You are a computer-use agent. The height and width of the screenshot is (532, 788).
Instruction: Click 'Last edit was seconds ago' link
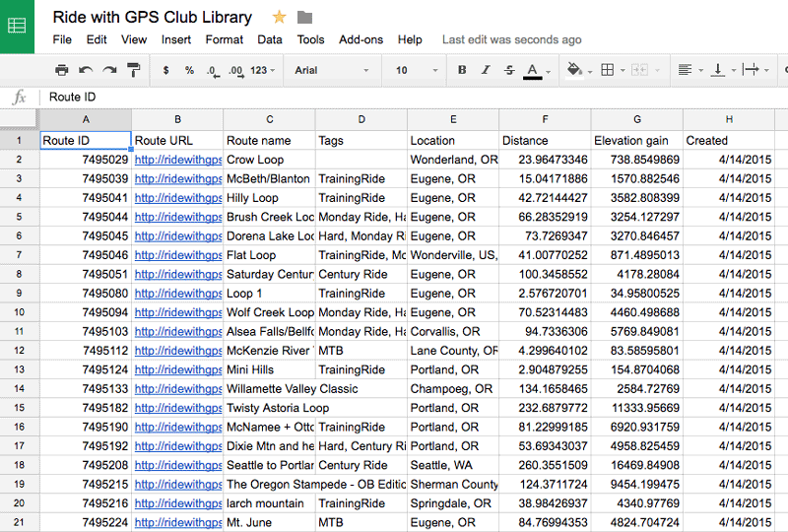[511, 39]
